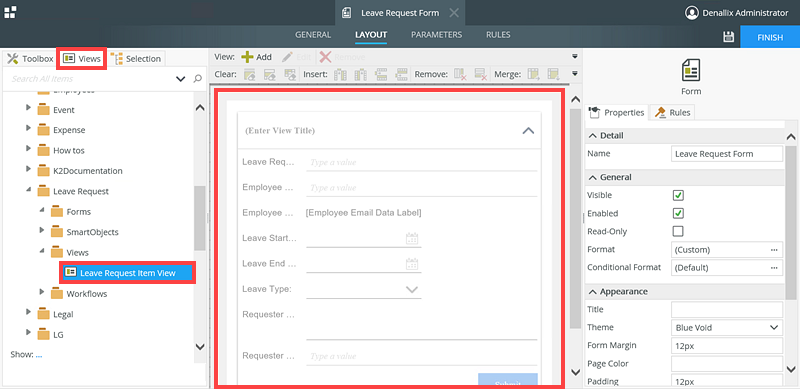The image size is (800, 389).
Task: Click the Leave Start date calendar icon
Action: [x=412, y=238]
